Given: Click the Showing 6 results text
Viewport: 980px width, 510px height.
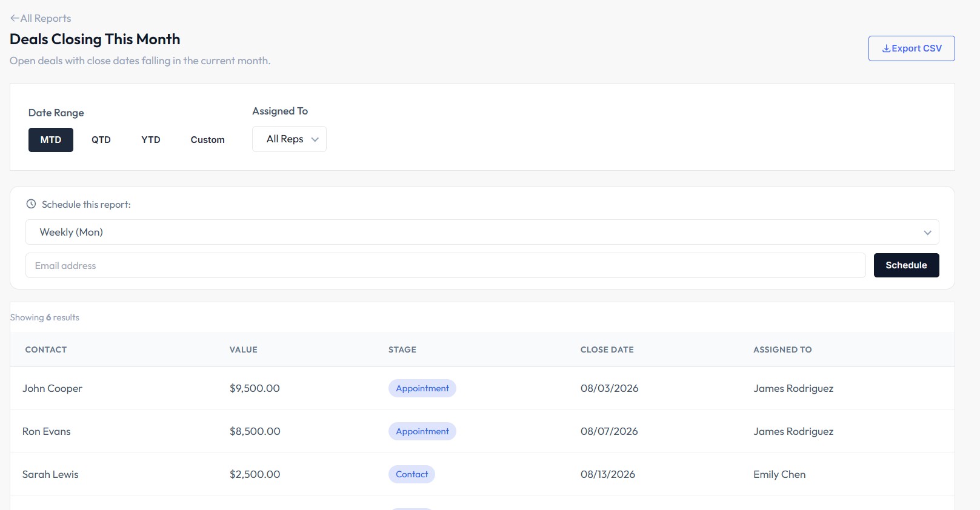Looking at the screenshot, I should 45,317.
